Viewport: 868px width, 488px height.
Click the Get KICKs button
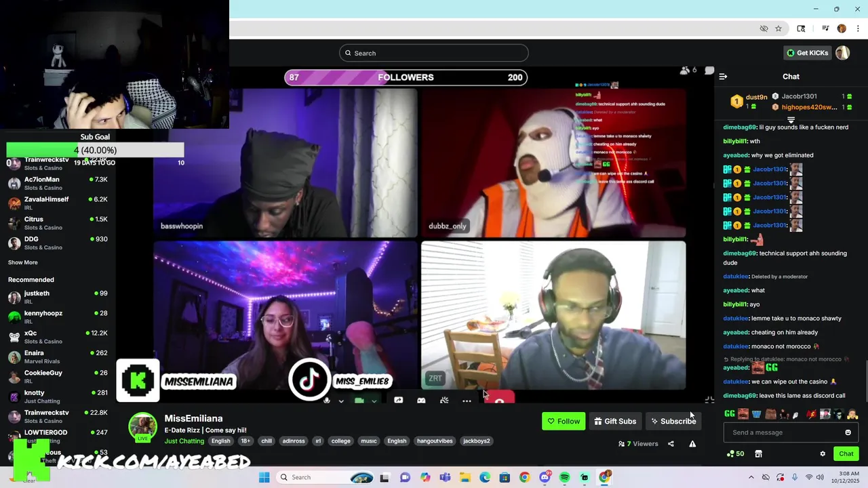[807, 53]
